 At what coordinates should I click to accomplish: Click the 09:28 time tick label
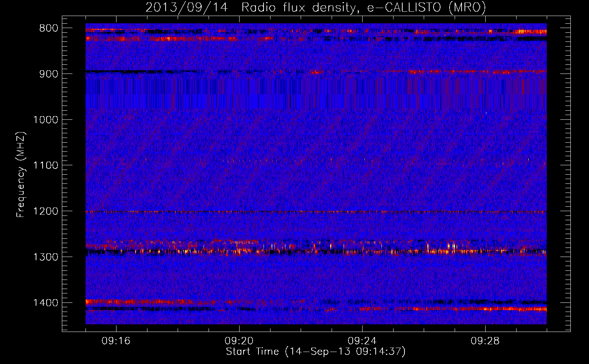[485, 341]
